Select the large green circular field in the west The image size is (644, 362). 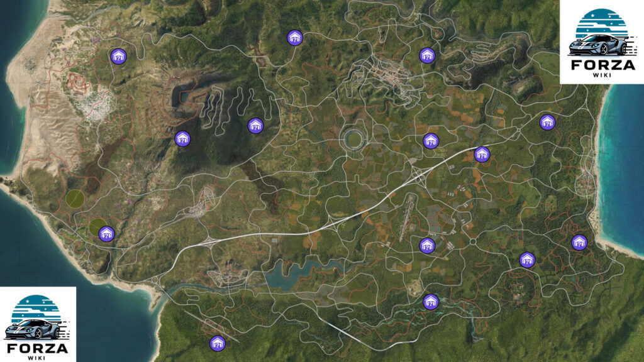point(75,199)
